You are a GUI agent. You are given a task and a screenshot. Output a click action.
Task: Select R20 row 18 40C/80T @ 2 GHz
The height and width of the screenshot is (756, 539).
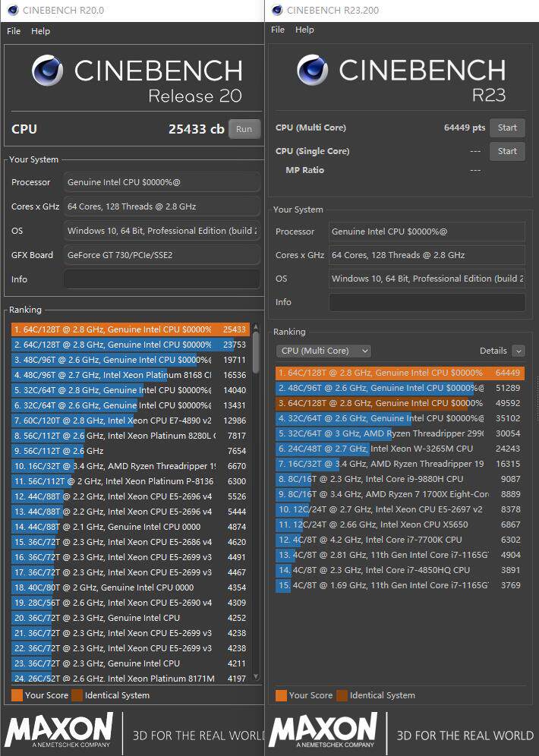[131, 587]
